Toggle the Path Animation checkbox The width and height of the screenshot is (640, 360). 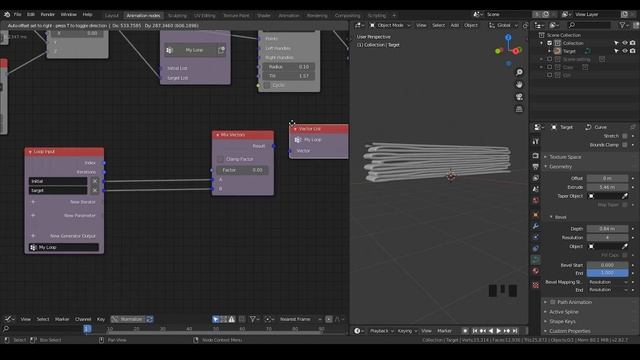pos(553,302)
